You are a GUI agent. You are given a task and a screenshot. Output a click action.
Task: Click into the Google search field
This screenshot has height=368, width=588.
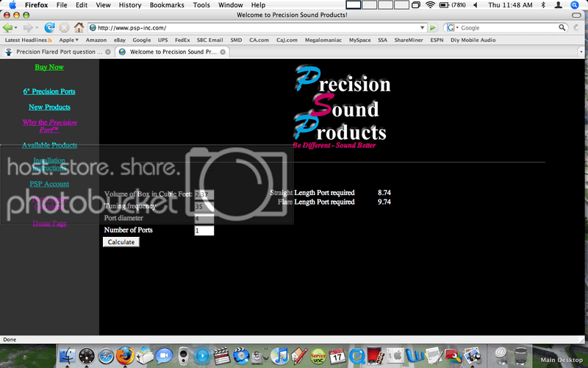tap(509, 28)
